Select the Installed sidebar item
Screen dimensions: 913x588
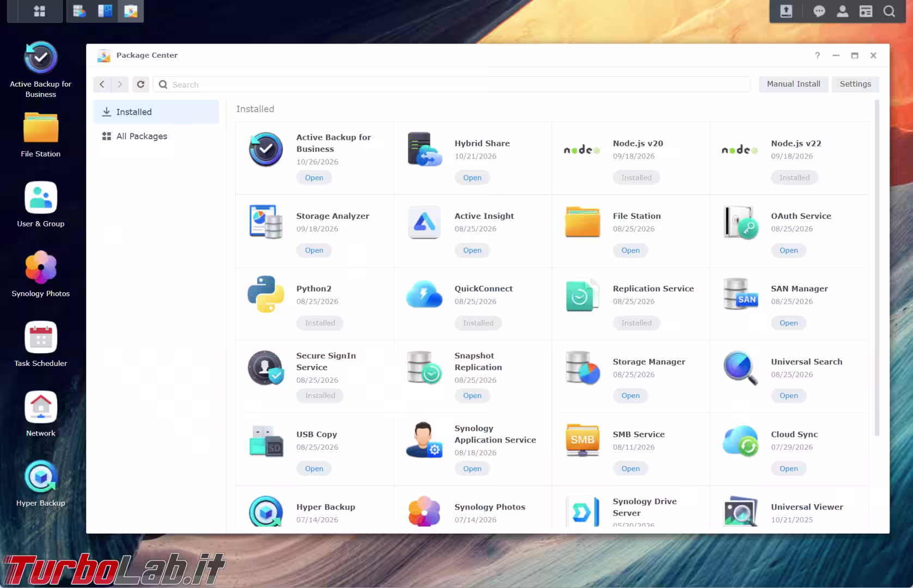pos(156,112)
